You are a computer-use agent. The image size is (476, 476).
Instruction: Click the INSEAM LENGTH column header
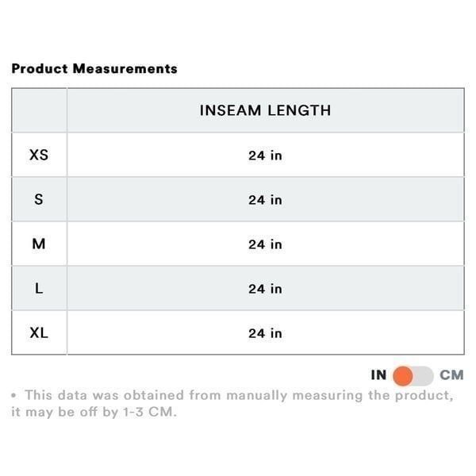(x=265, y=110)
